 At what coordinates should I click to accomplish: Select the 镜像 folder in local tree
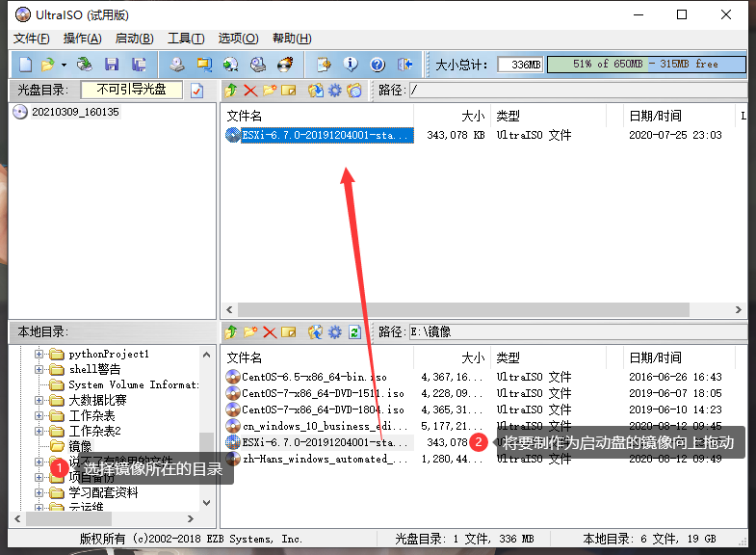coord(80,446)
